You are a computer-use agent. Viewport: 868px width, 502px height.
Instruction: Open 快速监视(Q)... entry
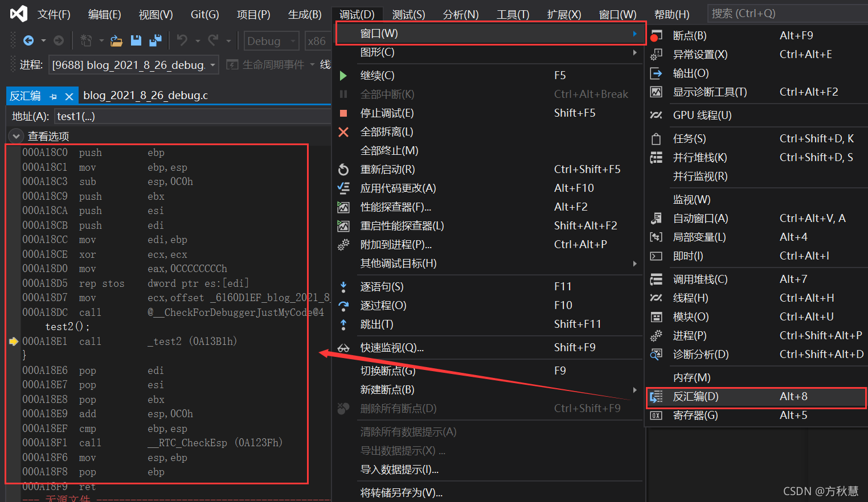pos(489,347)
